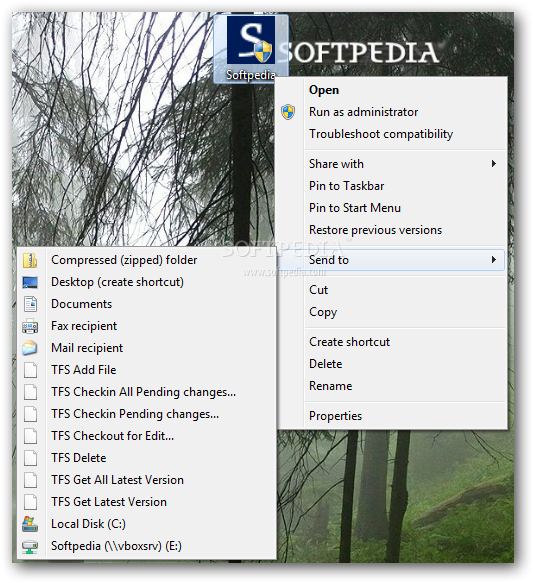Image resolution: width=534 pixels, height=583 pixels.
Task: Click the Fax recipient printer icon
Action: [30, 326]
